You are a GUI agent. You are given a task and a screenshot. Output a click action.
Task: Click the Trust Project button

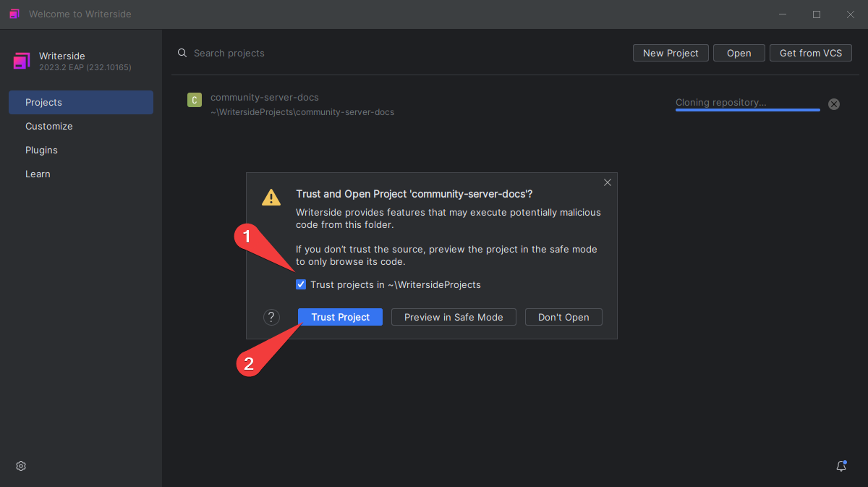(x=340, y=317)
